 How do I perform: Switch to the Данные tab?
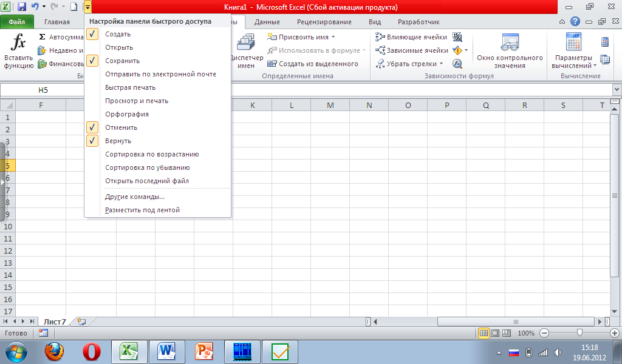pyautogui.click(x=267, y=22)
